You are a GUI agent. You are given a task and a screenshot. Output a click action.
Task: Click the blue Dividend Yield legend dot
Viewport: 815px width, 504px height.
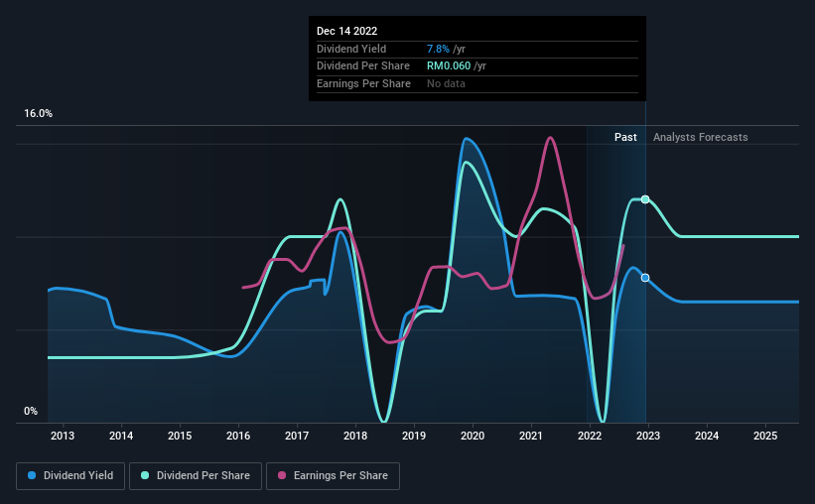point(32,475)
